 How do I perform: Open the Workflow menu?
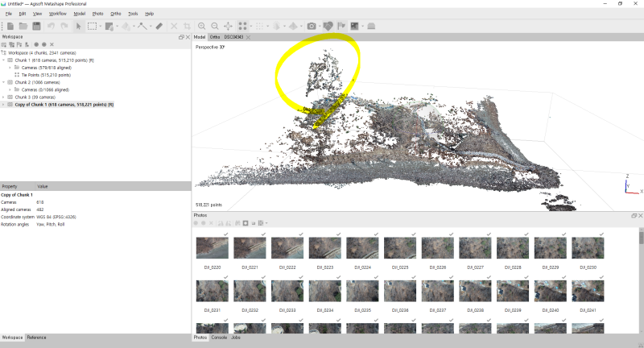pyautogui.click(x=57, y=14)
